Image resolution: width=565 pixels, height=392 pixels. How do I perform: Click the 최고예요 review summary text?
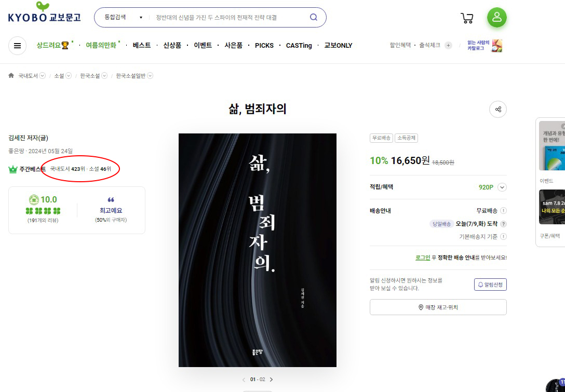click(111, 210)
